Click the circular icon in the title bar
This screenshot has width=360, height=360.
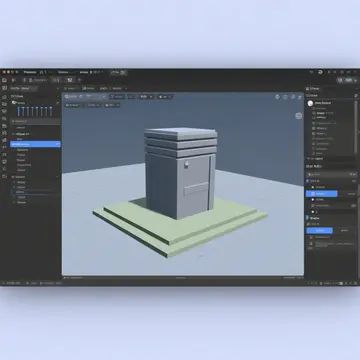320,72
